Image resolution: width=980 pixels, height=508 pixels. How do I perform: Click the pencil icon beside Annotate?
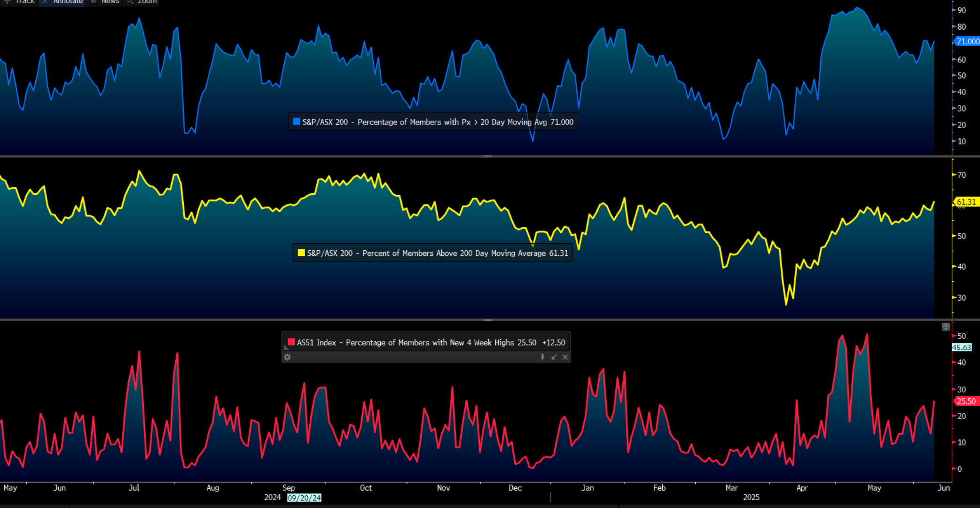(46, 2)
